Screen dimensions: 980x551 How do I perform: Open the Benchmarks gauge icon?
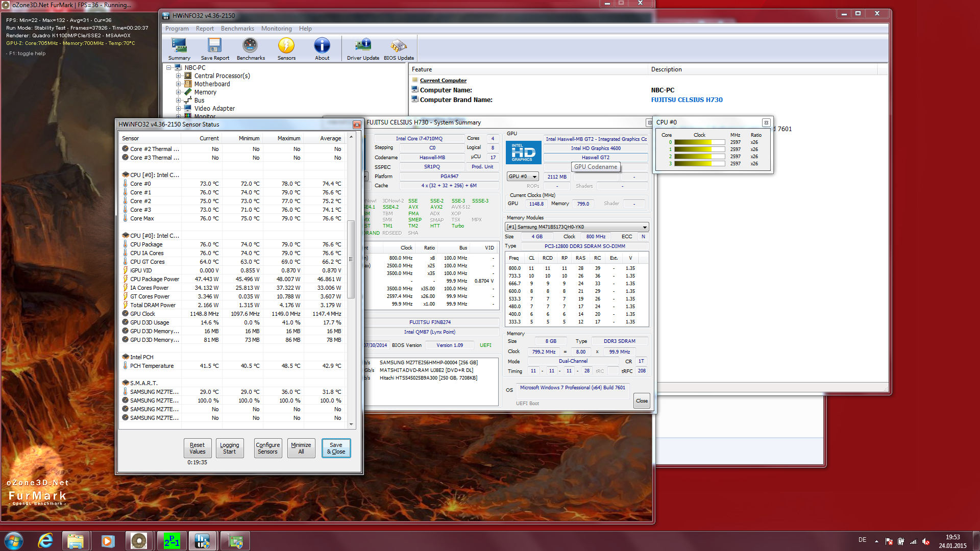251,49
